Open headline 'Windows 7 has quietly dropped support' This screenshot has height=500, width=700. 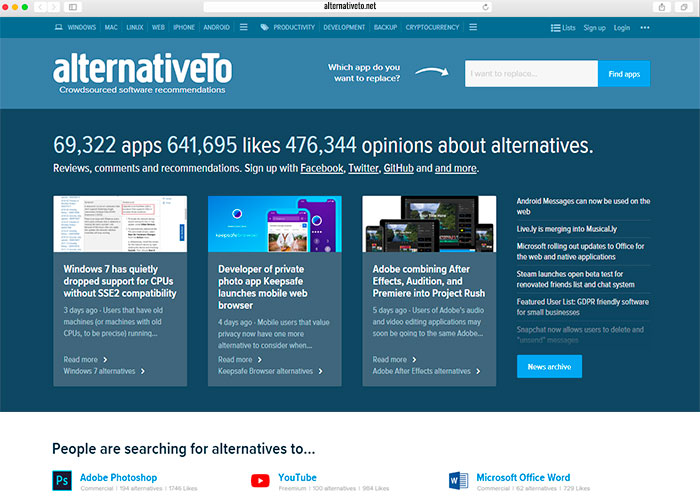120,281
